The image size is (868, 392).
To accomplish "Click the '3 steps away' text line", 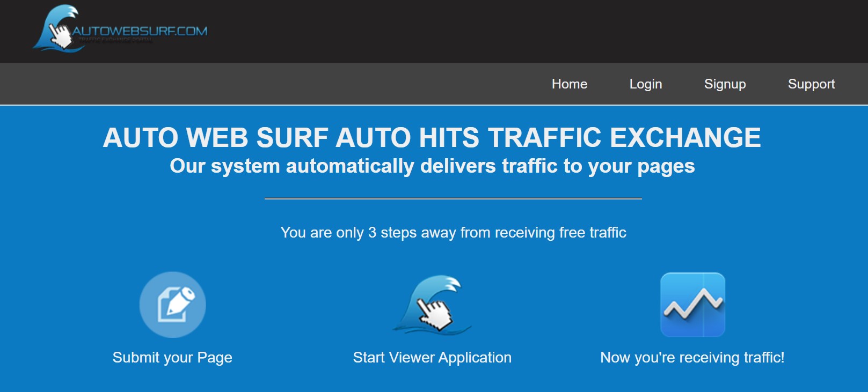I will [x=453, y=233].
